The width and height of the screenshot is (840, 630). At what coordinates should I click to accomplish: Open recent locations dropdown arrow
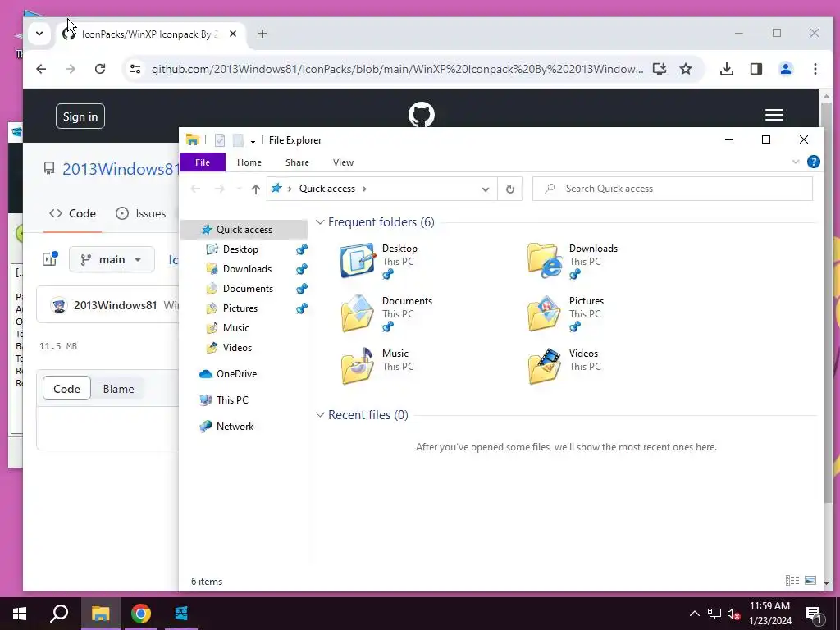[x=239, y=189]
